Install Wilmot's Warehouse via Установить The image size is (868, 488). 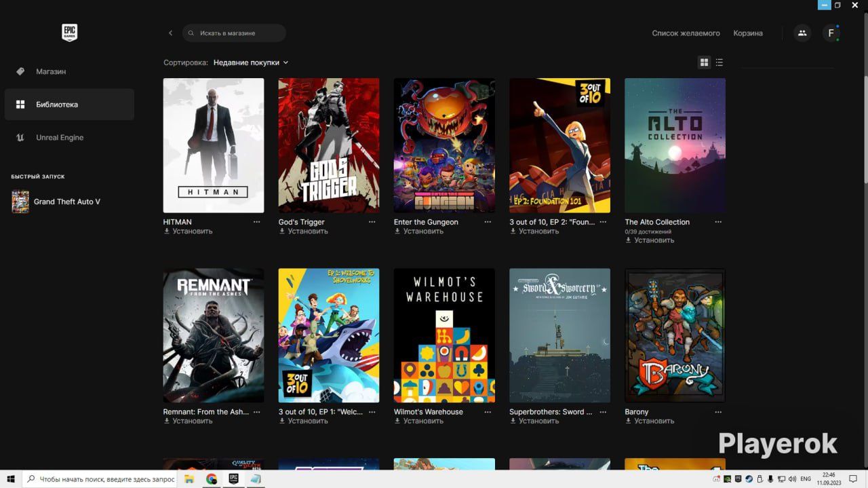coord(418,421)
